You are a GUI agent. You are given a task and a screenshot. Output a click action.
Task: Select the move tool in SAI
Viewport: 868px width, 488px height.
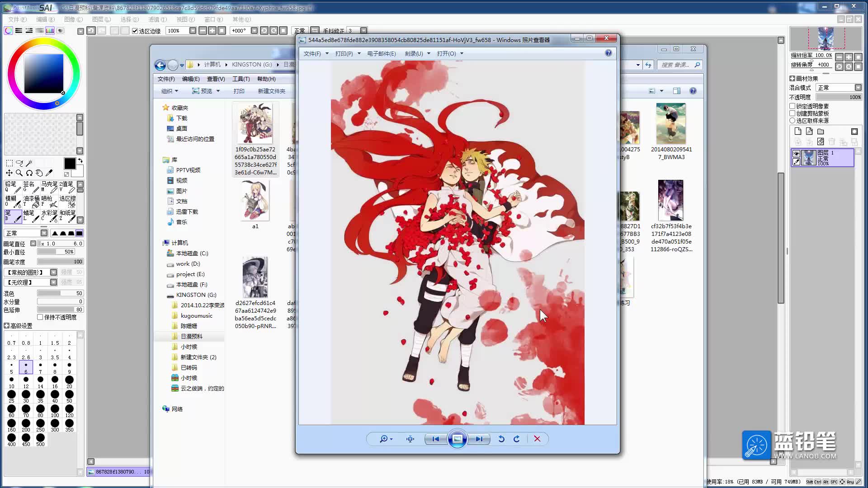[9, 173]
